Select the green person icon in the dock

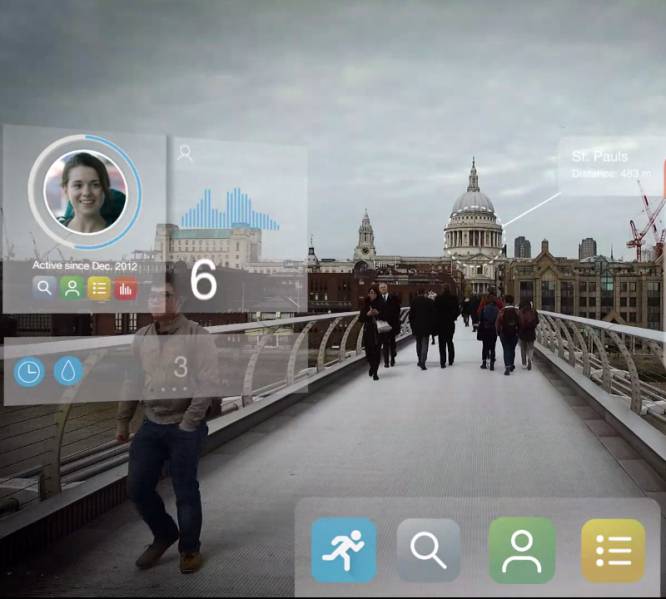[x=521, y=550]
